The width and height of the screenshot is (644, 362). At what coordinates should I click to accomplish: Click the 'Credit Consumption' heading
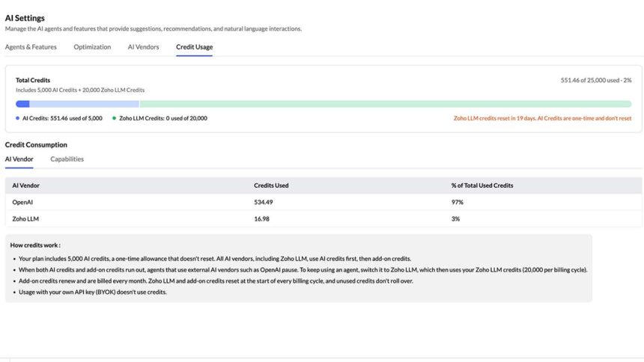tap(36, 144)
